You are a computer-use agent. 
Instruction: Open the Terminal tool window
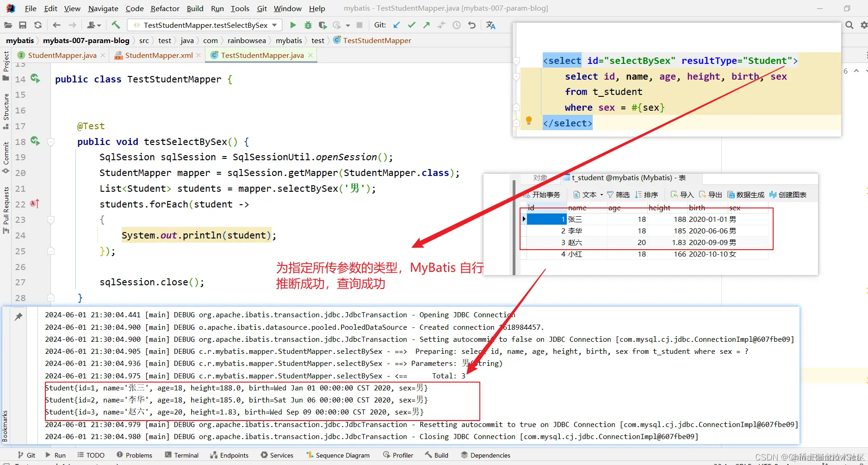[x=181, y=455]
